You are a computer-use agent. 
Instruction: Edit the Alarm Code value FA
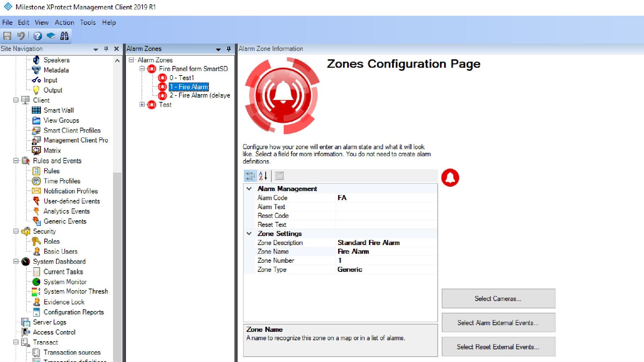[386, 198]
